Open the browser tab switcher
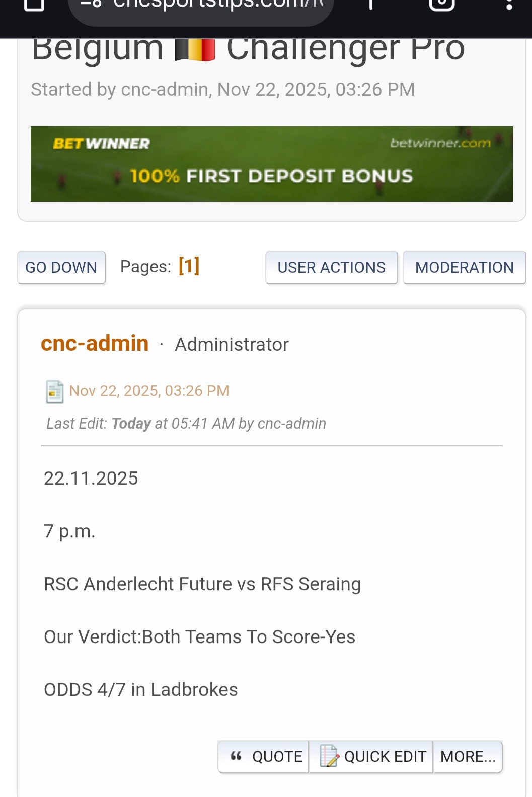Image resolution: width=532 pixels, height=797 pixels. (x=441, y=4)
